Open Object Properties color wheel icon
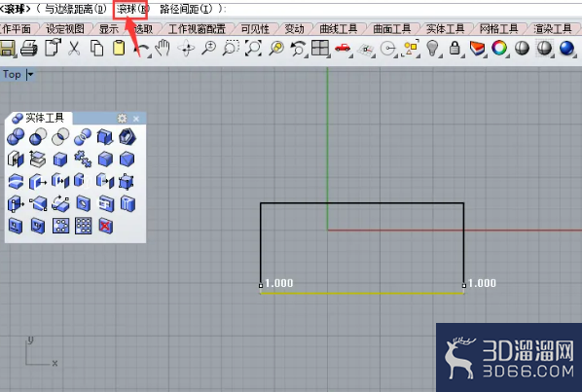The width and height of the screenshot is (582, 392). point(499,48)
